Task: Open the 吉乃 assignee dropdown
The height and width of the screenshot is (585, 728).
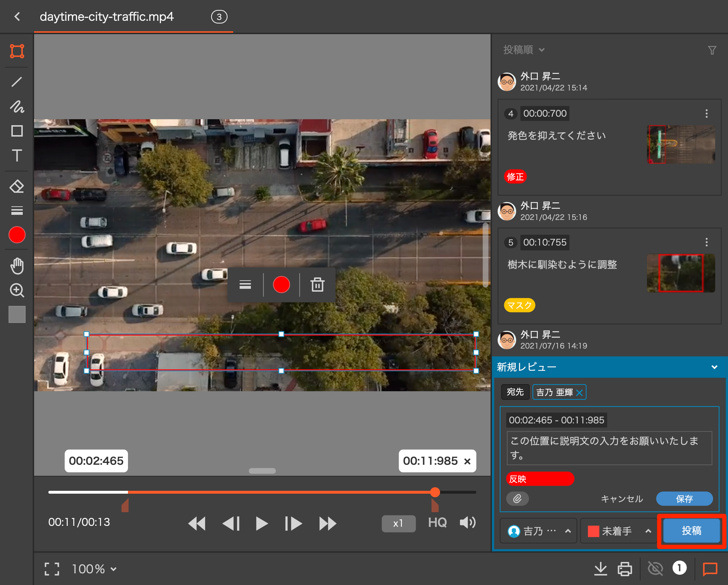Action: [x=538, y=531]
